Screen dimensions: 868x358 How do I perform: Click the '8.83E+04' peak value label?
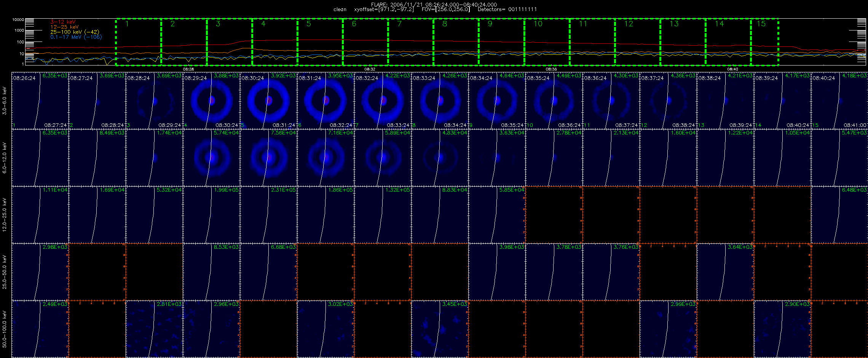(x=455, y=190)
